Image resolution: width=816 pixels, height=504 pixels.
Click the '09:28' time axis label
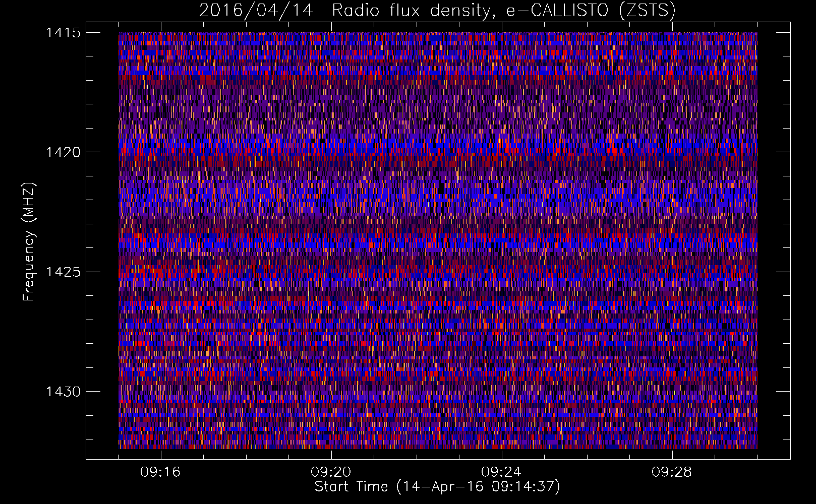(672, 472)
